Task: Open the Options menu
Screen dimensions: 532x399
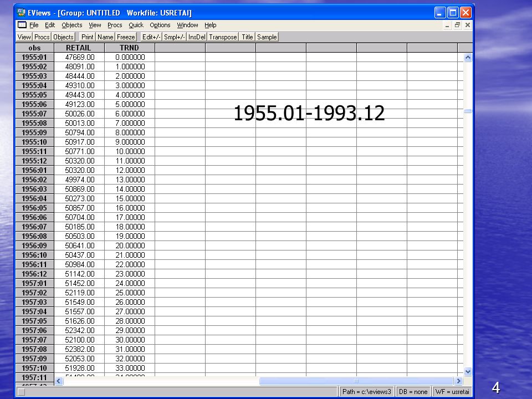Action: tap(160, 25)
